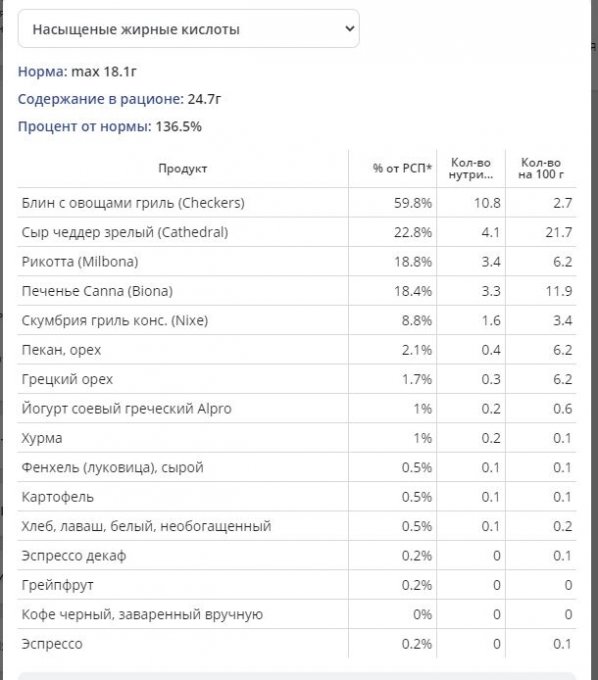Select the Пекан, орех row

point(297,350)
